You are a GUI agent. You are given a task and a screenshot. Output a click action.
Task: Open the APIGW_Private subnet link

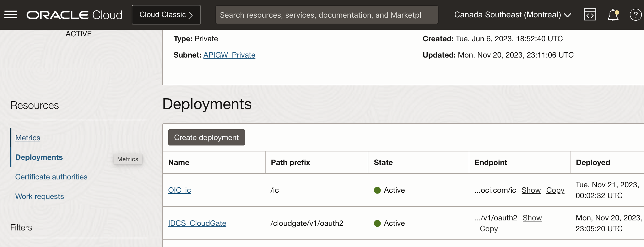[x=229, y=55]
